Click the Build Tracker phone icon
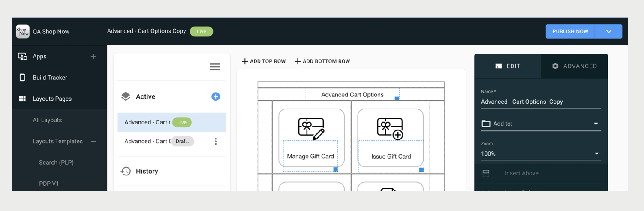Image resolution: width=644 pixels, height=211 pixels. [22, 78]
